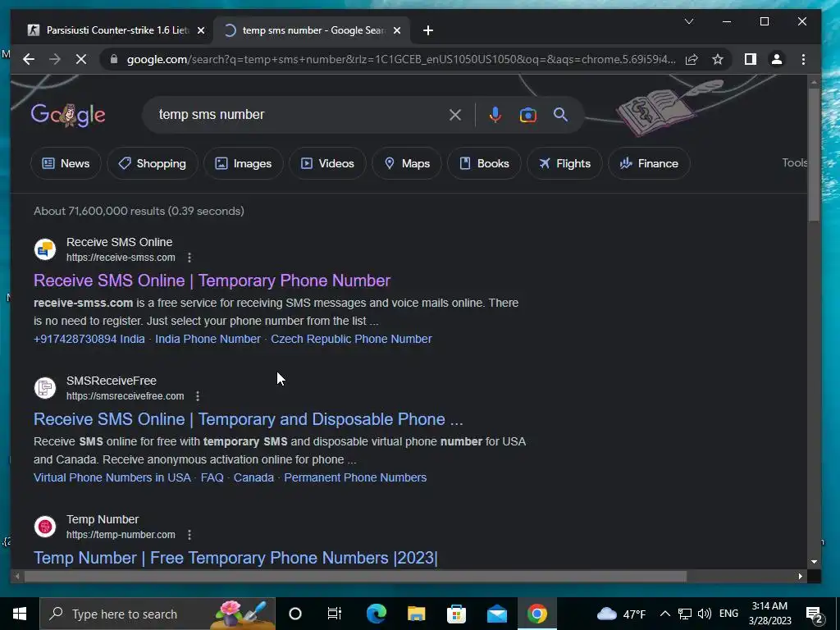Open the Canada sitelink

254,478
